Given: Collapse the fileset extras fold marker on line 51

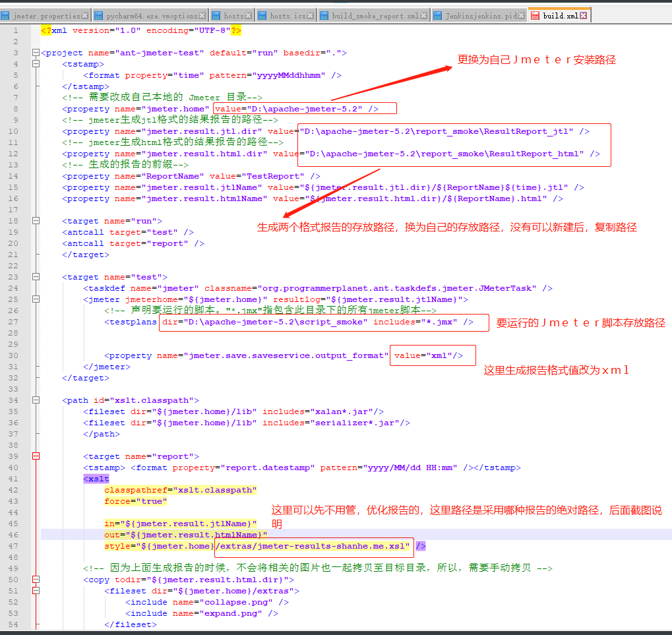Looking at the screenshot, I should point(36,590).
